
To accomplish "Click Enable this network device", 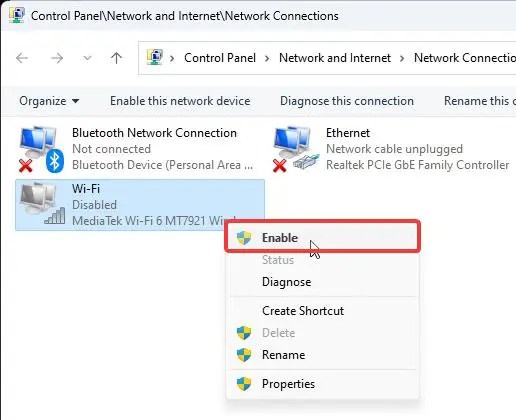I will click(x=180, y=101).
